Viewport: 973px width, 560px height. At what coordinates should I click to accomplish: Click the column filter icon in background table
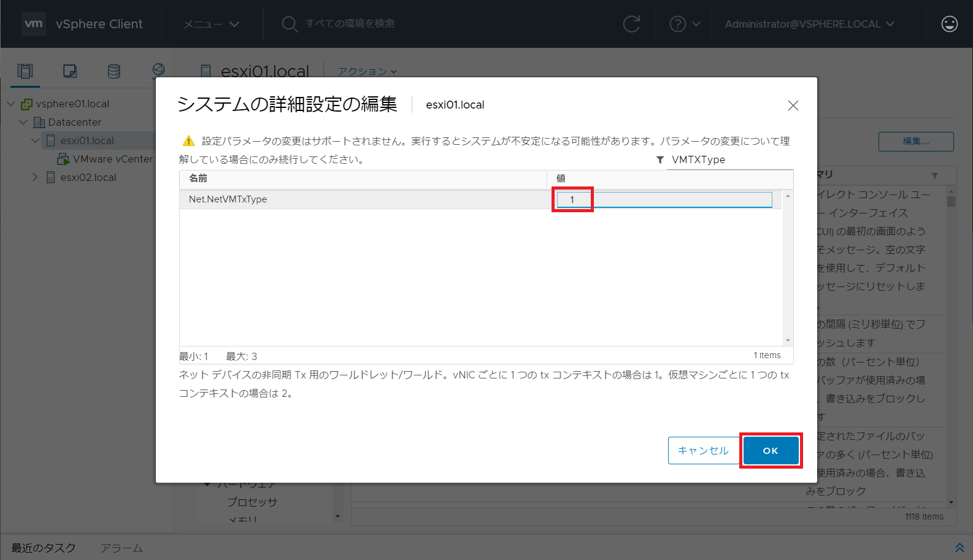click(x=935, y=175)
